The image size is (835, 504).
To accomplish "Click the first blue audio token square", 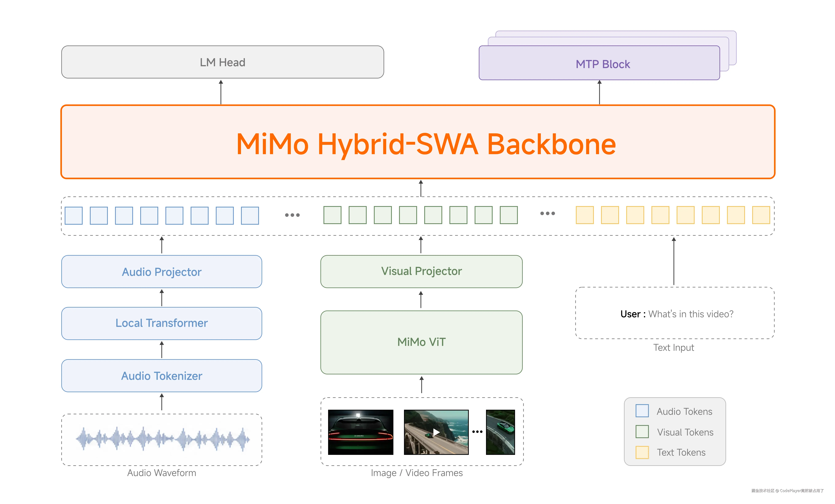I will (x=74, y=215).
